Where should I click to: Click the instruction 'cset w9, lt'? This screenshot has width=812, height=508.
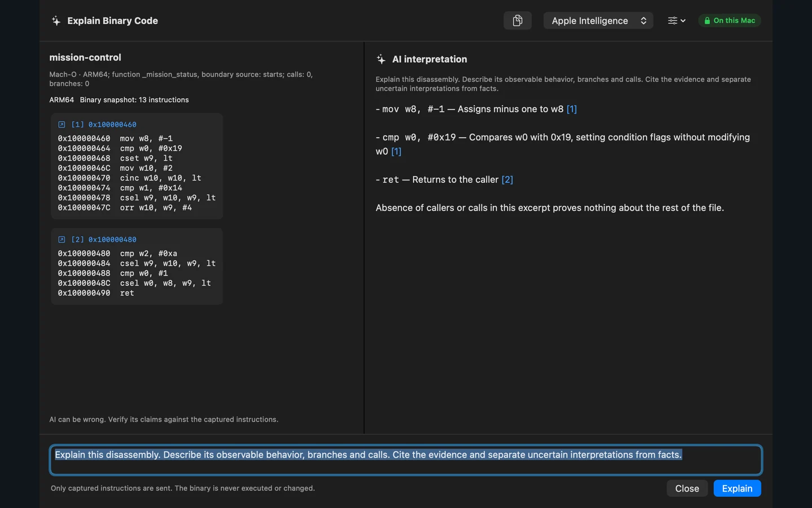point(146,159)
